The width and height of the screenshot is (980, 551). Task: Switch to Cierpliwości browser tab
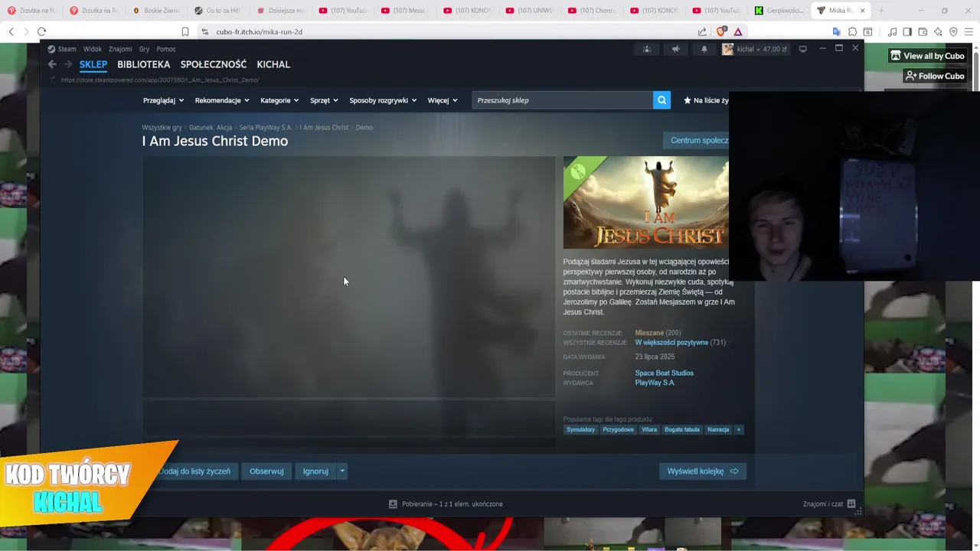tap(778, 11)
